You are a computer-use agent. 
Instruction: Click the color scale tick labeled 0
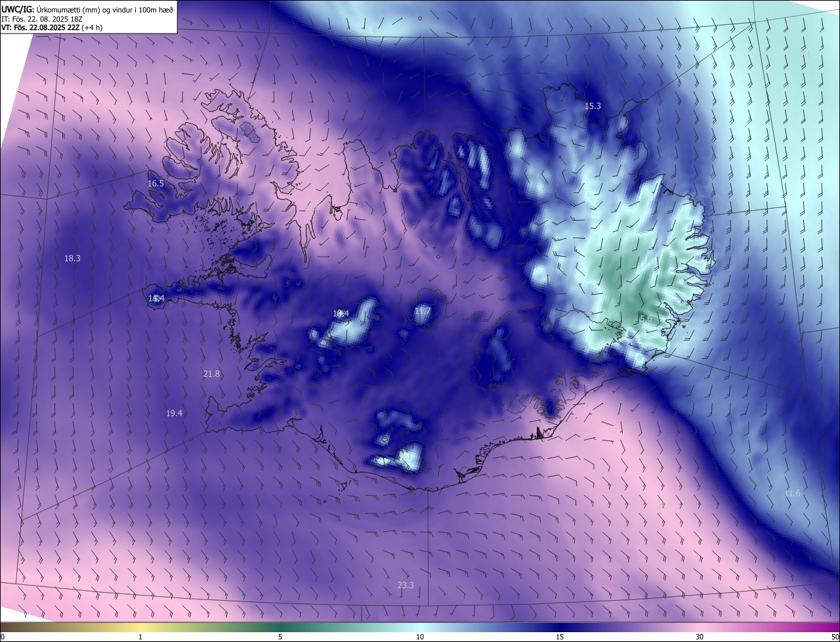click(3, 637)
